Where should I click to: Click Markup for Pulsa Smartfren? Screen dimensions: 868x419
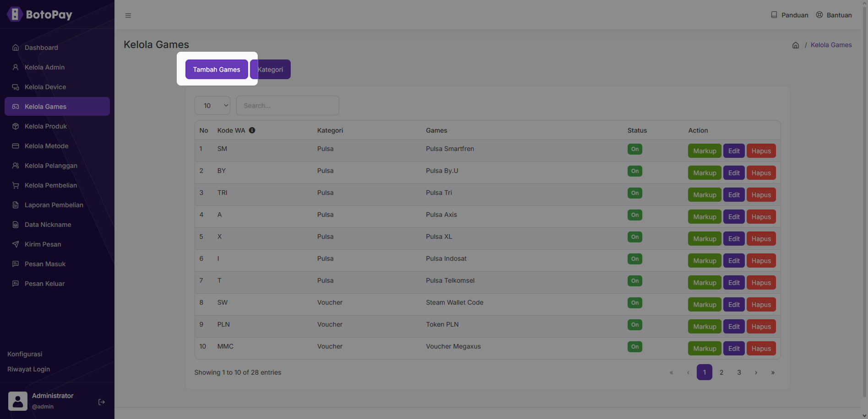coord(705,151)
